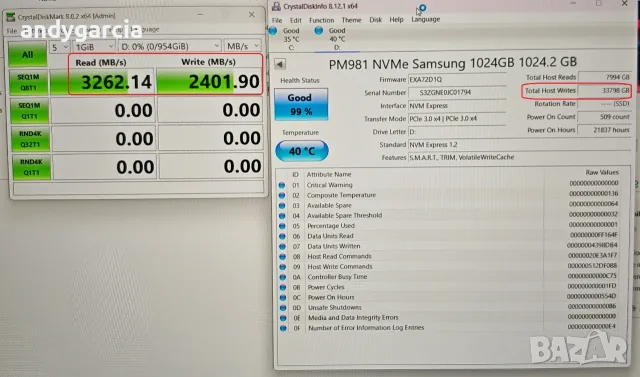Open the Help menu in CrystalDiskInfo

(396, 19)
